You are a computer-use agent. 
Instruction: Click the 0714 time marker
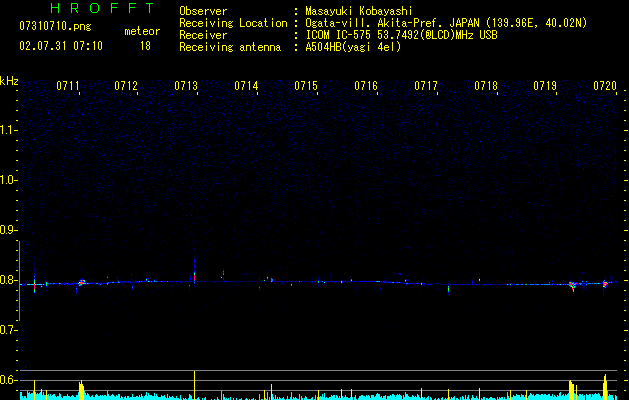[x=246, y=85]
